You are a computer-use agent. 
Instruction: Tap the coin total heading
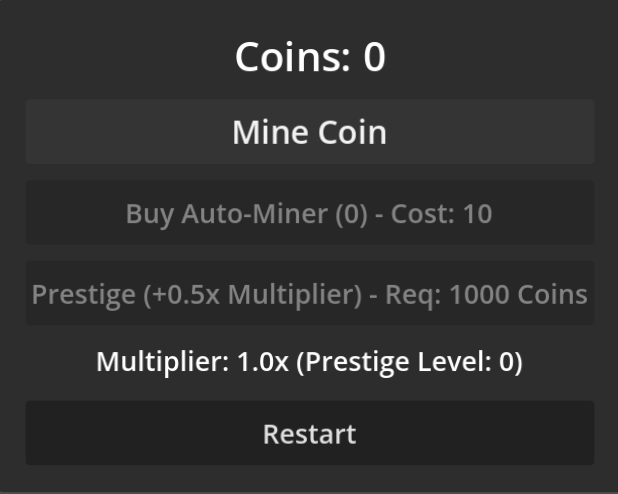(310, 57)
